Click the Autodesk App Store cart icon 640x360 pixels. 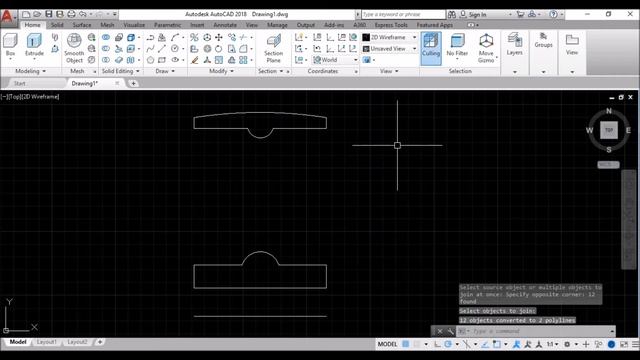pos(520,14)
